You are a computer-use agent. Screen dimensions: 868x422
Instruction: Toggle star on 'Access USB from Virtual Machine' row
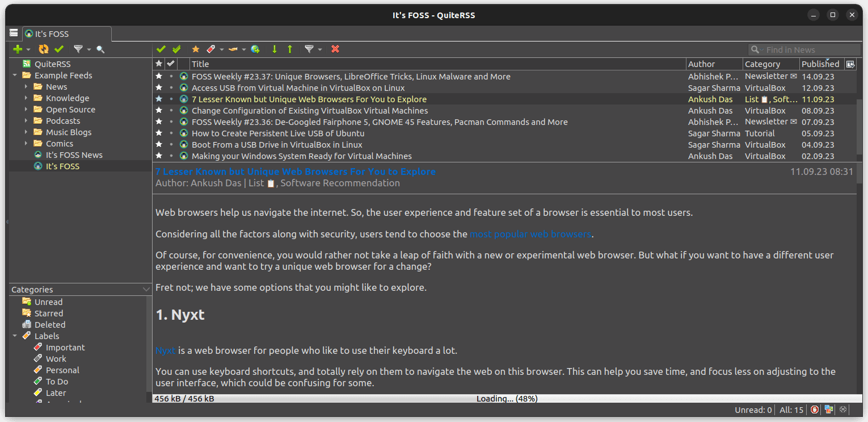click(x=159, y=88)
